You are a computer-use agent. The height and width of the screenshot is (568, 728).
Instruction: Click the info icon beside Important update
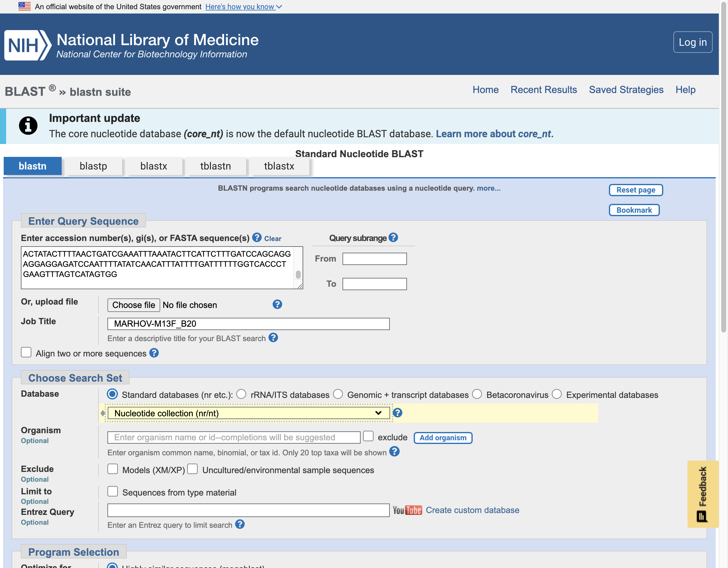(x=28, y=126)
